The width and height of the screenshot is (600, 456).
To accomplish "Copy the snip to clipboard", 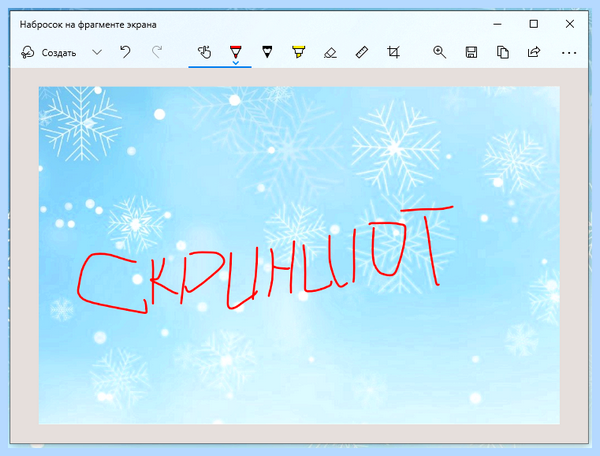I will (x=502, y=52).
